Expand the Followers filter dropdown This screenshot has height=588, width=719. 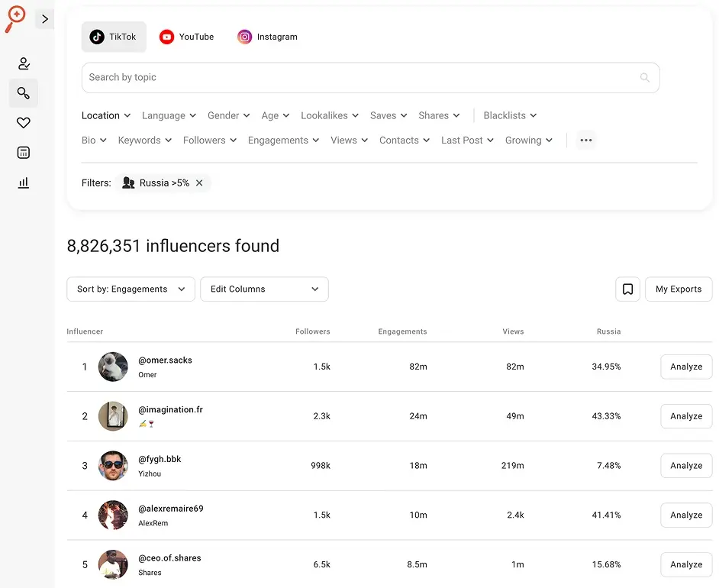pyautogui.click(x=210, y=141)
